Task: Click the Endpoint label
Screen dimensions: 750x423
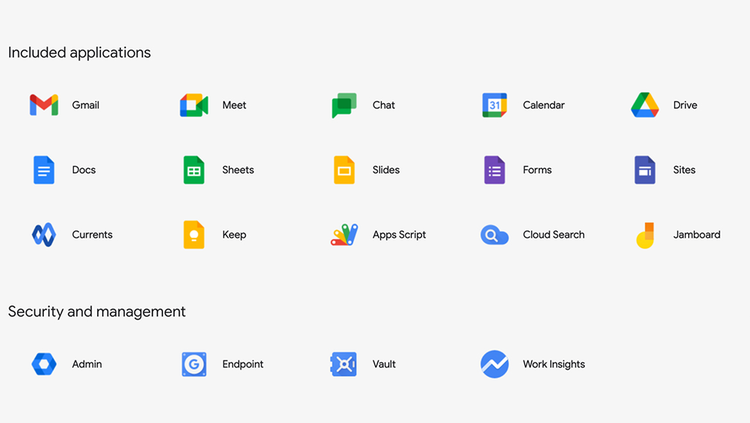Action: click(243, 365)
